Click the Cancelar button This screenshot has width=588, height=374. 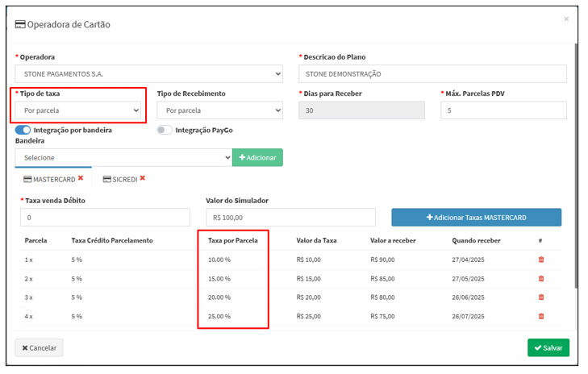click(x=39, y=347)
